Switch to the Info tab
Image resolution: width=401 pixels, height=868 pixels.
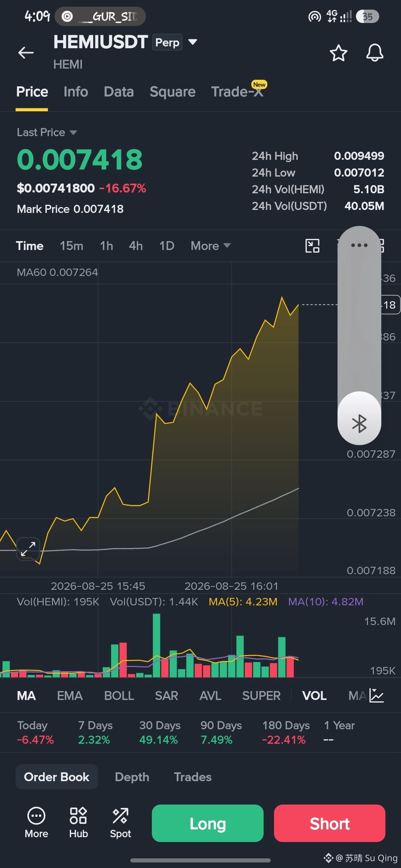(x=76, y=92)
